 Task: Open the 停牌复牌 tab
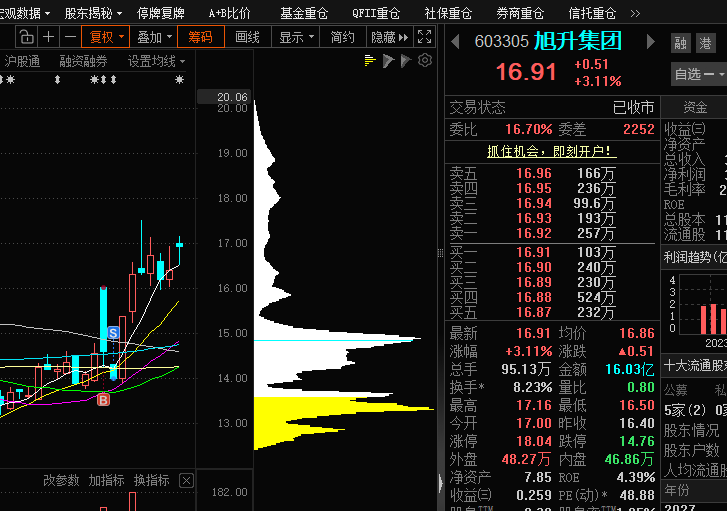(x=160, y=13)
